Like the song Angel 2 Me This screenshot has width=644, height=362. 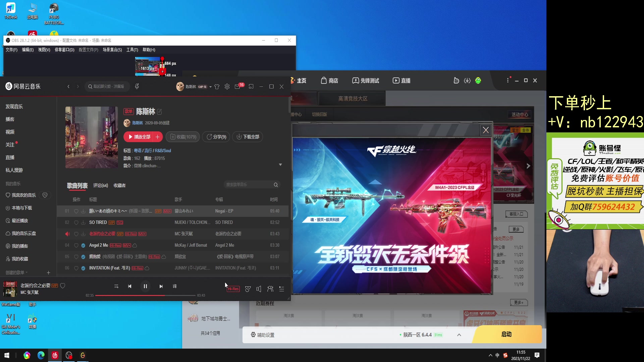pos(76,245)
